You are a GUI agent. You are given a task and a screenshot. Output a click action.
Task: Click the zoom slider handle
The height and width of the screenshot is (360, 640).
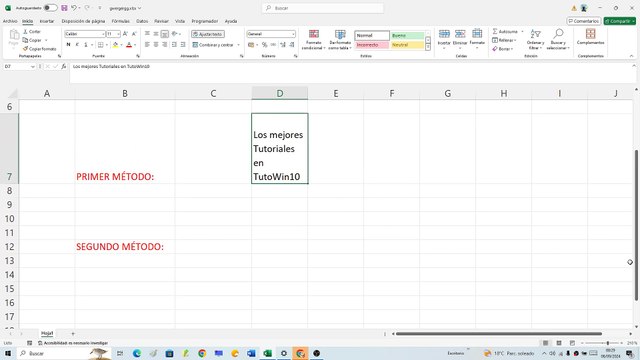coord(608,343)
